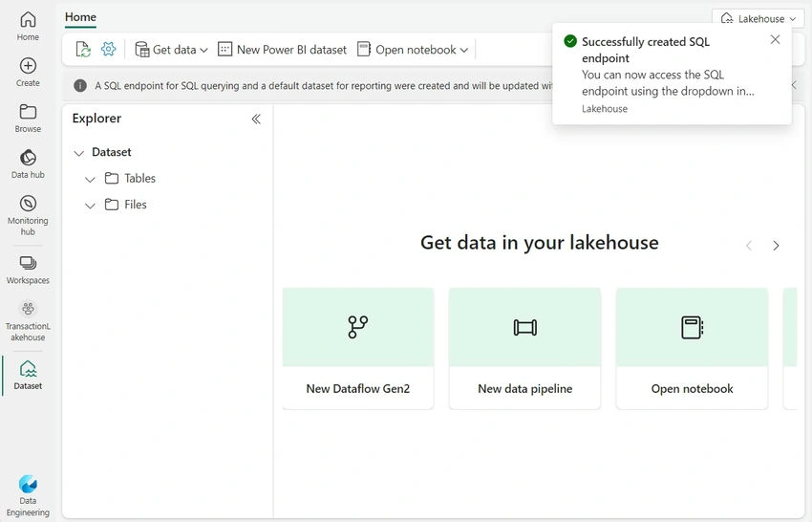
Task: Open the Create page in sidebar
Action: tap(28, 72)
